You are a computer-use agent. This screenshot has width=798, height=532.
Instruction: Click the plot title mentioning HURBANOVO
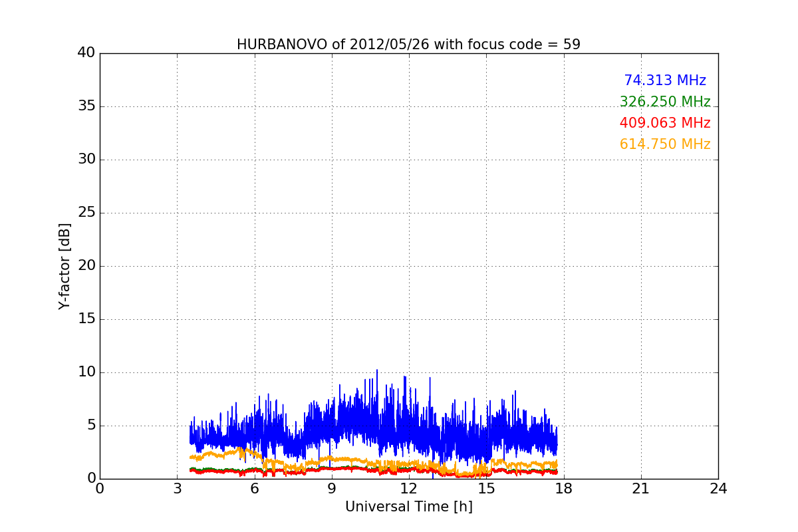408,45
